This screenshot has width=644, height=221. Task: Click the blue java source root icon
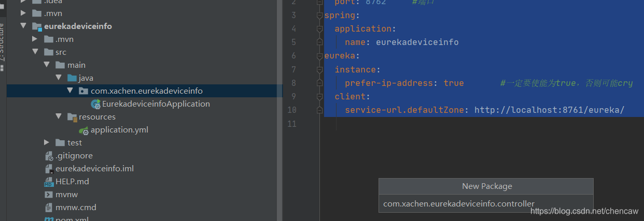click(x=72, y=78)
